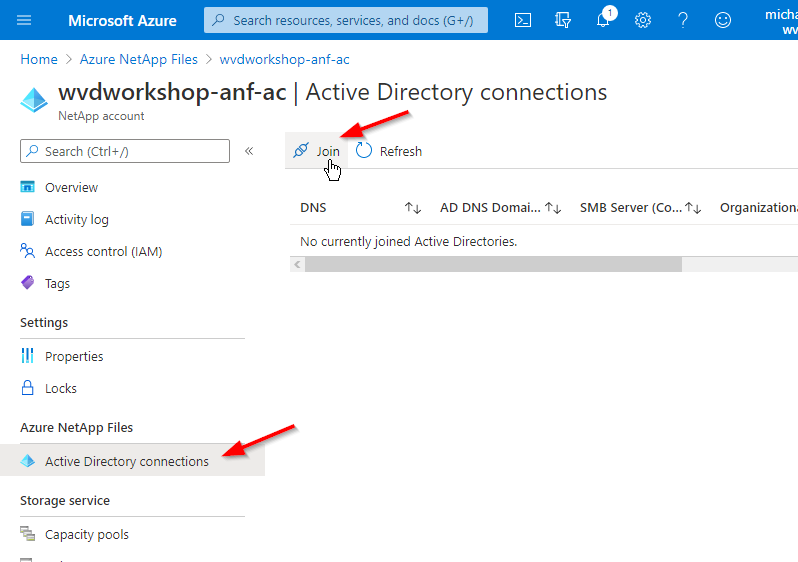Go to Azure NetApp Files breadcrumb
The width and height of the screenshot is (798, 562).
(138, 60)
